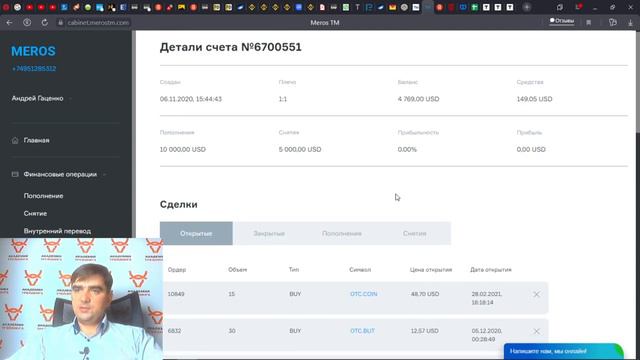The image size is (640, 360).
Task: Click the opening price 12,57 USD
Action: tap(424, 331)
